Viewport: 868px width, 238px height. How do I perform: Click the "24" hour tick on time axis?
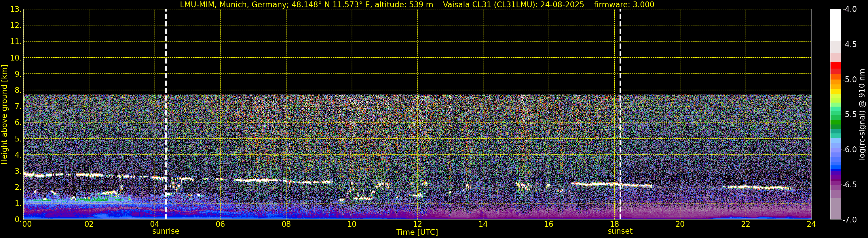coord(811,224)
